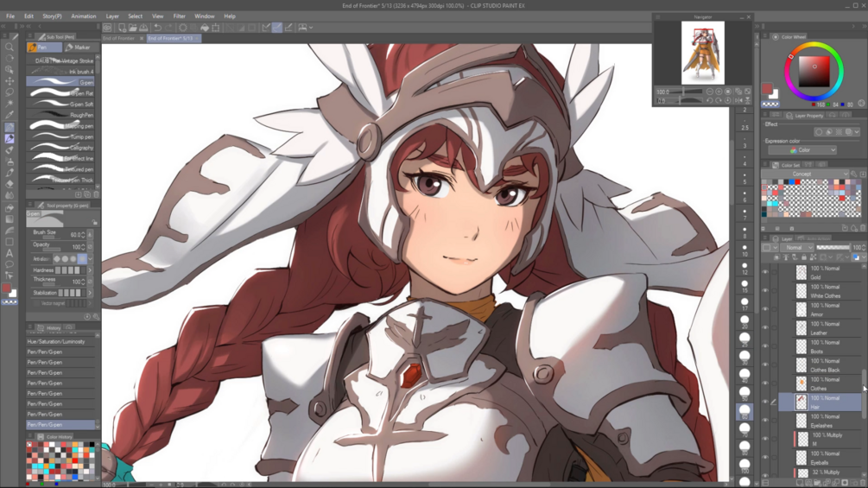Viewport: 868px width, 488px height.
Task: Select the Pen sub tool group
Action: (x=44, y=48)
